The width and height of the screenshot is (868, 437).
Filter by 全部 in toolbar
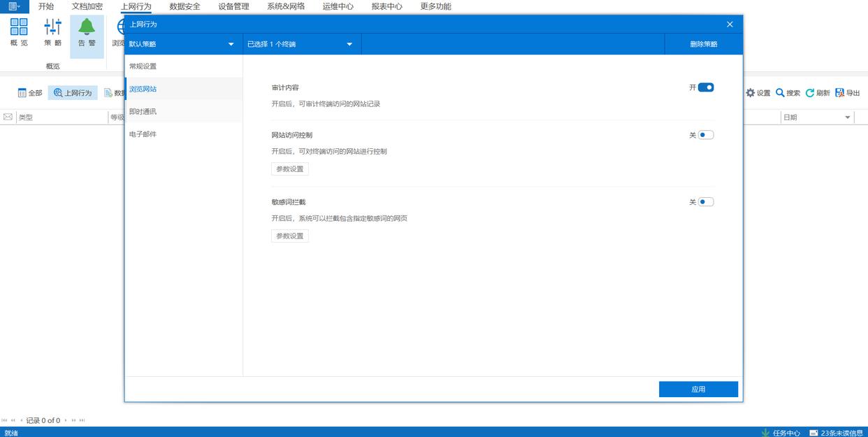(x=30, y=93)
